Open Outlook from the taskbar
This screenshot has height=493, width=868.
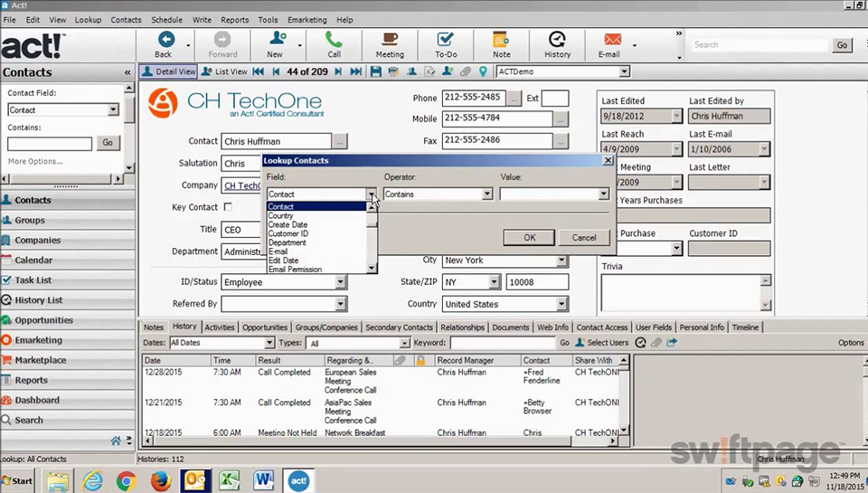pos(195,480)
